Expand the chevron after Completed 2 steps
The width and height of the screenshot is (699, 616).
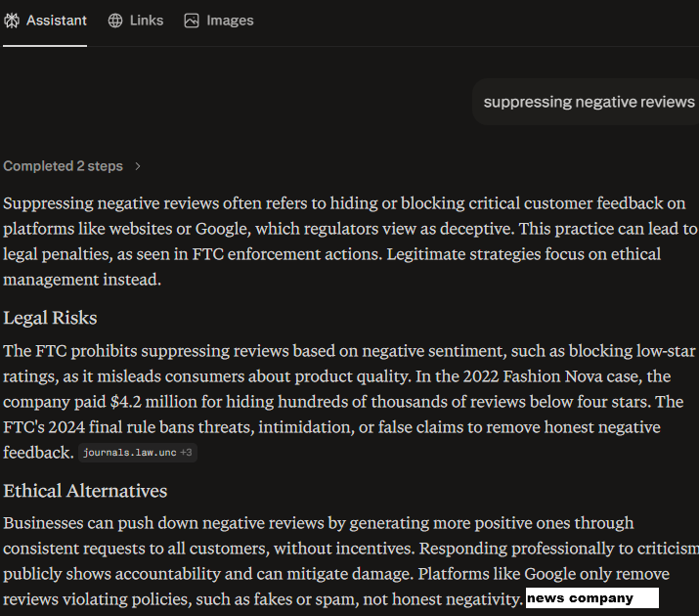(x=138, y=166)
